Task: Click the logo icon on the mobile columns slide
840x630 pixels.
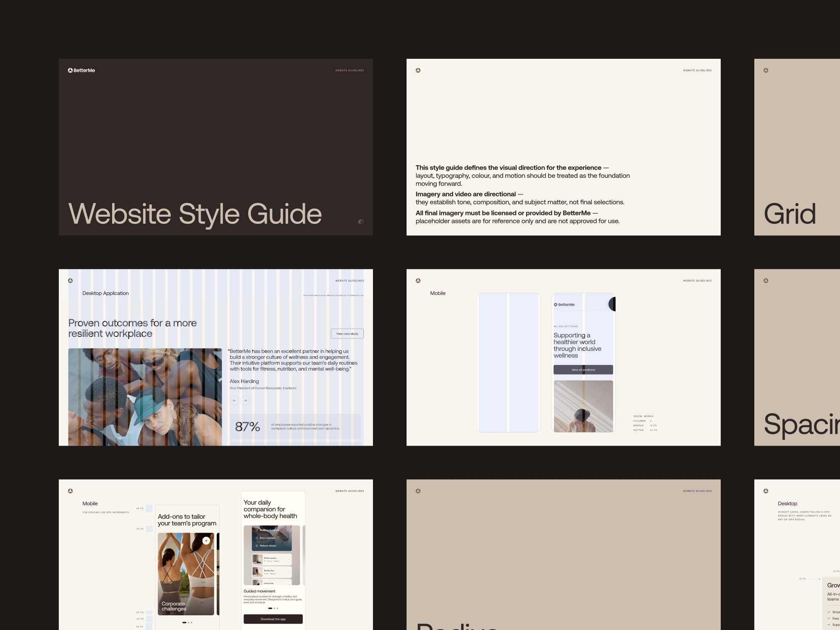Action: 418,281
